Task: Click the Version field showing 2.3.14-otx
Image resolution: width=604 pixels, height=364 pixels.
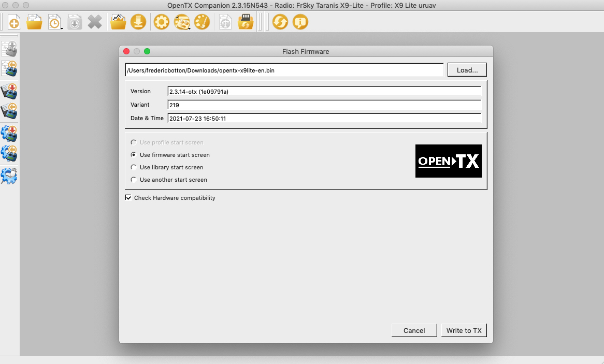Action: point(324,91)
